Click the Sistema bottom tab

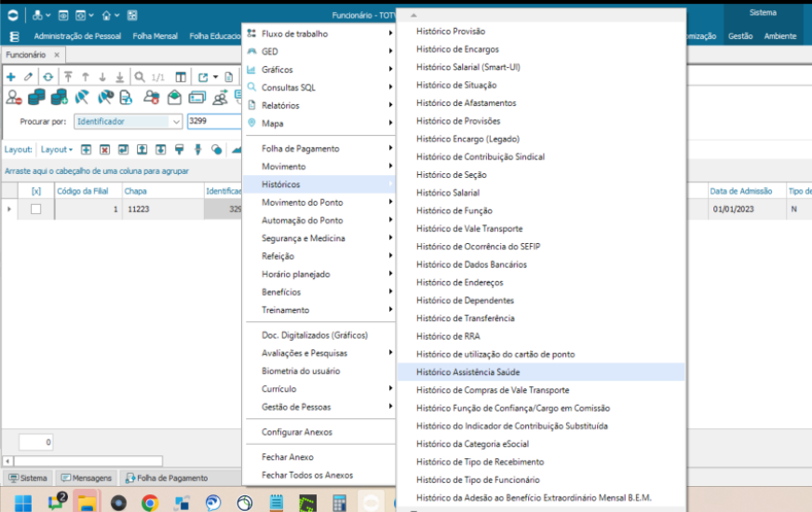pyautogui.click(x=28, y=478)
